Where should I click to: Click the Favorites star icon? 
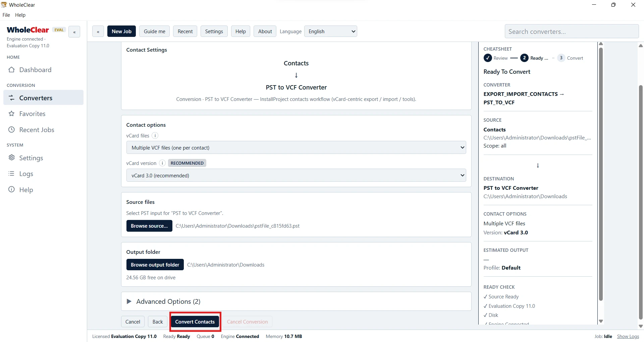[11, 114]
